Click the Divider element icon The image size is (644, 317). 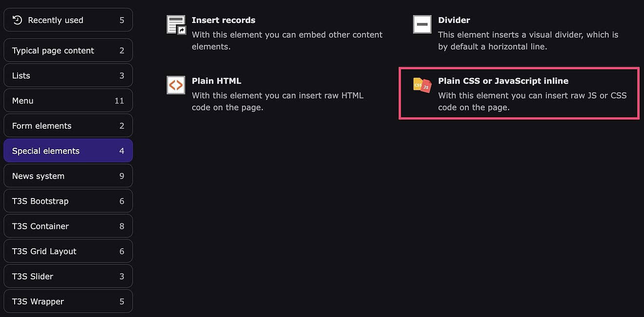(x=422, y=24)
